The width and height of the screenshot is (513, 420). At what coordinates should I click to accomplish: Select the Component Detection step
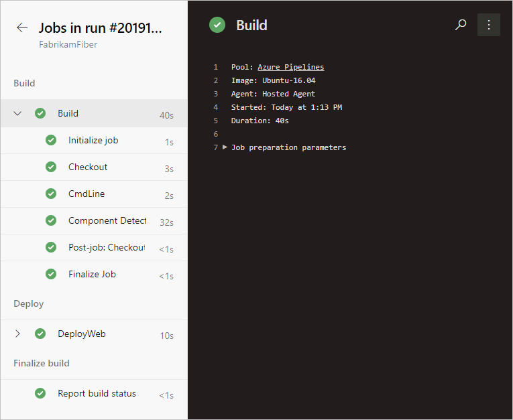(107, 221)
